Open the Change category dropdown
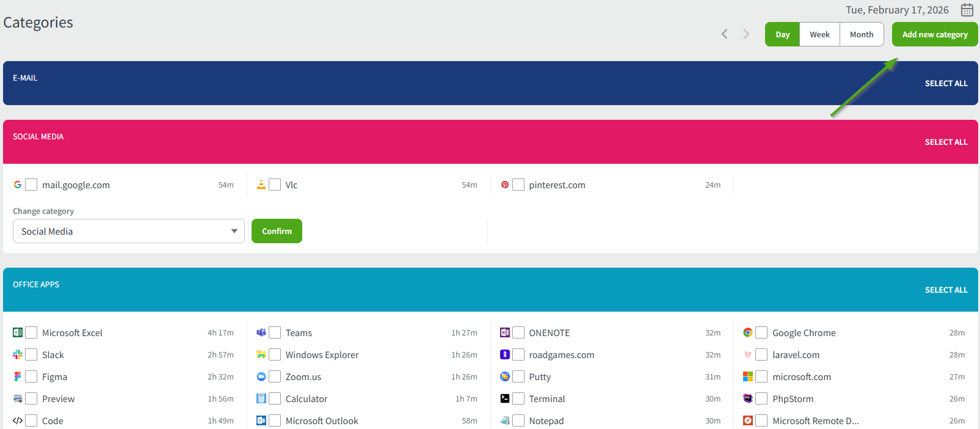980x429 pixels. [128, 231]
